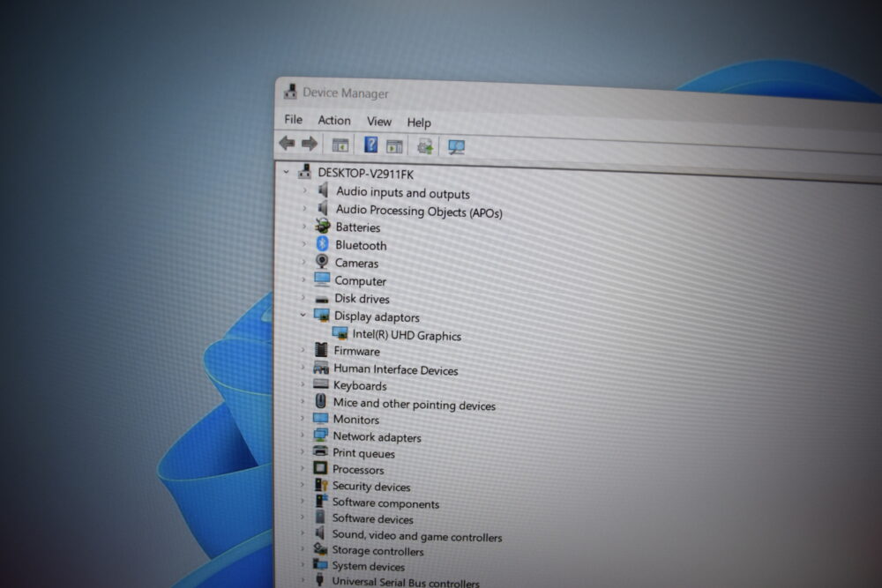Expand the Network adapters chevron
This screenshot has width=882, height=588.
coord(303,435)
